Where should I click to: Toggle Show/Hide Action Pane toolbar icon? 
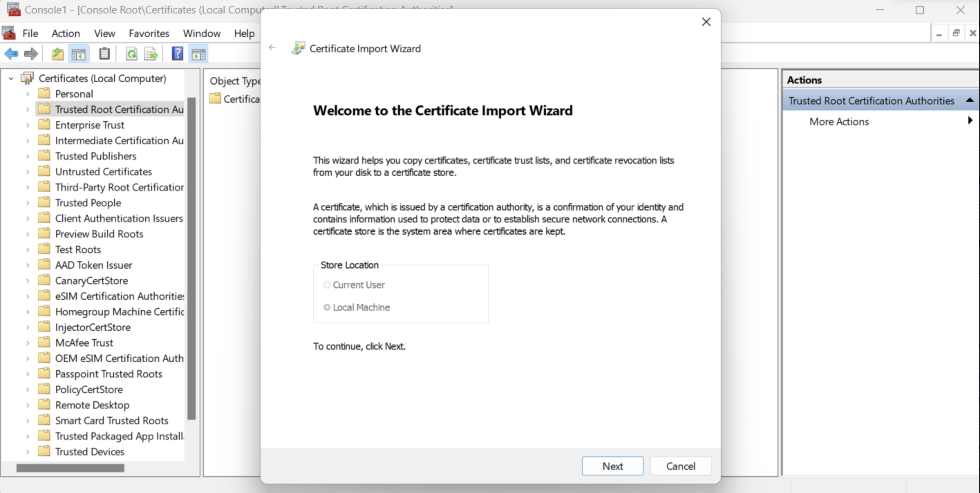(x=199, y=54)
